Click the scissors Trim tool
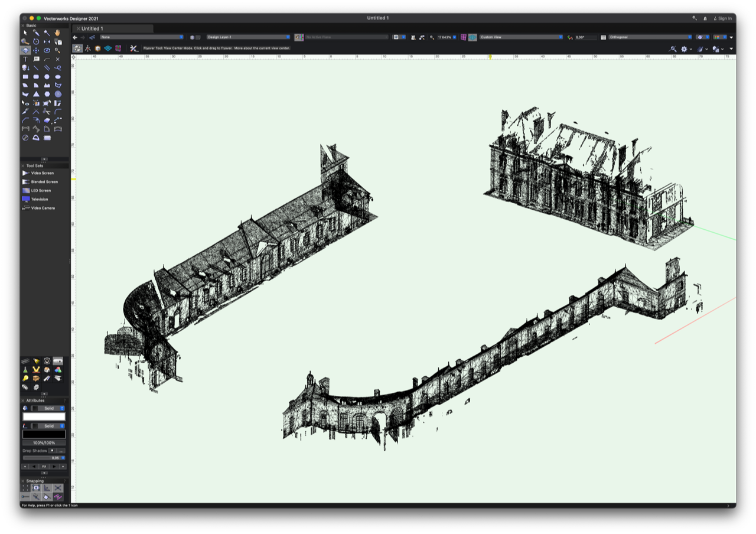 click(47, 112)
